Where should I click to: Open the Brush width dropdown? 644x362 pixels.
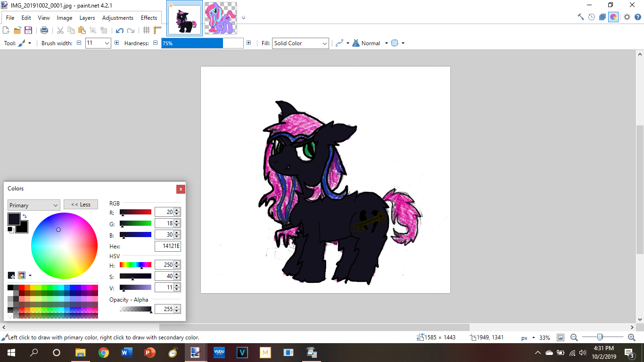tap(107, 43)
